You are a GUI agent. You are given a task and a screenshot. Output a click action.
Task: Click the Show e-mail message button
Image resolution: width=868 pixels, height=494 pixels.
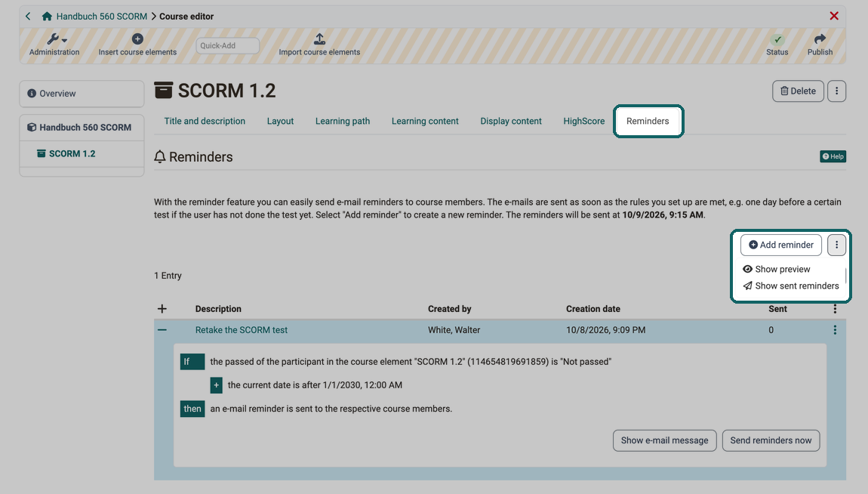click(664, 441)
